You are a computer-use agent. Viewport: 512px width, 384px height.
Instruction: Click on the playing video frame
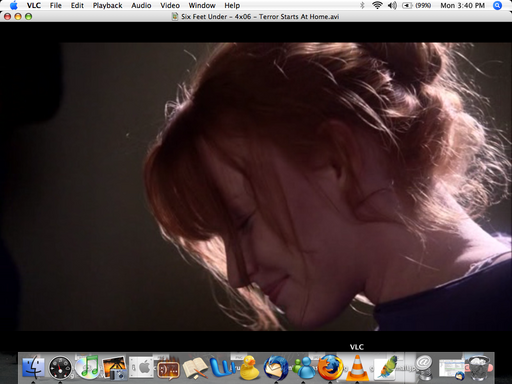tap(256, 186)
